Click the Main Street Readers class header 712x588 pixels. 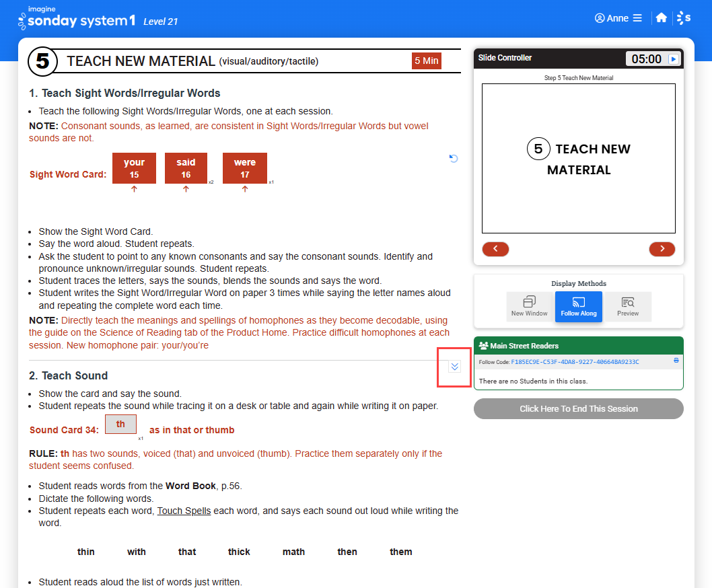click(579, 346)
